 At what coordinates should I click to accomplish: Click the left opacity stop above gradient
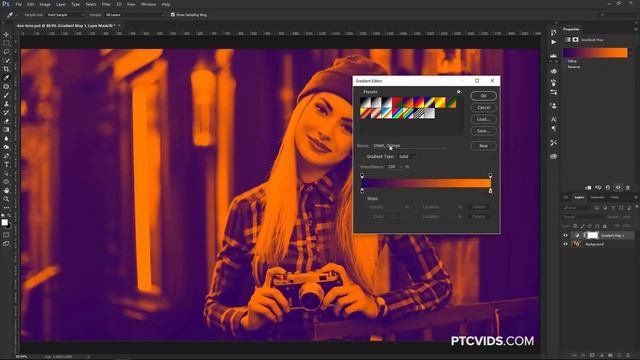tap(362, 176)
